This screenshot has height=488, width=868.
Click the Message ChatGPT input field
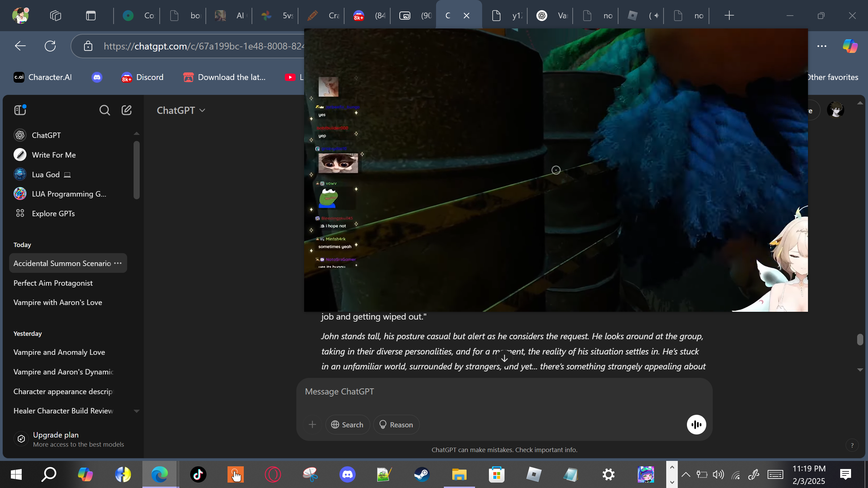[x=504, y=392]
